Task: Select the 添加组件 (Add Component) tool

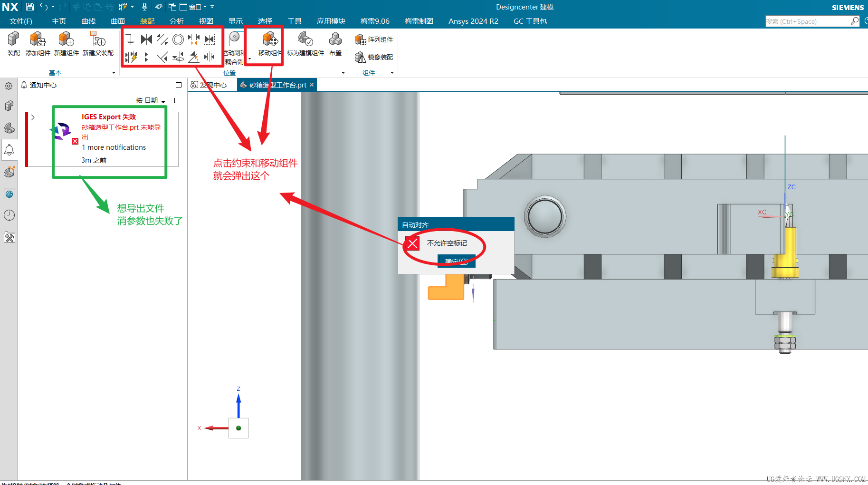Action: tap(38, 44)
